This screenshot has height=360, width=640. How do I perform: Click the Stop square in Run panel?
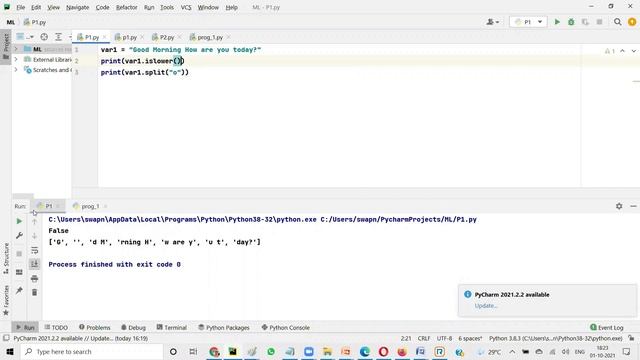click(x=19, y=253)
